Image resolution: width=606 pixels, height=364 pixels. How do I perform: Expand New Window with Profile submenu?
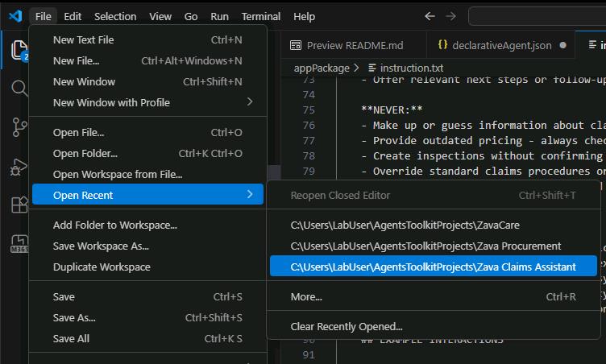pyautogui.click(x=147, y=102)
